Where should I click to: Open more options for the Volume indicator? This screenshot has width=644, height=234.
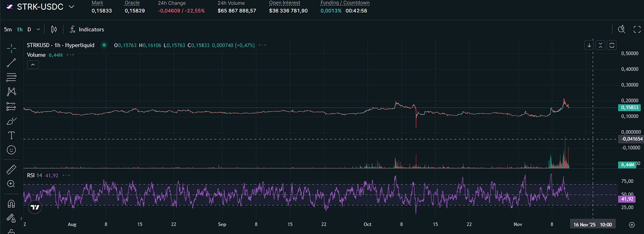[70, 55]
